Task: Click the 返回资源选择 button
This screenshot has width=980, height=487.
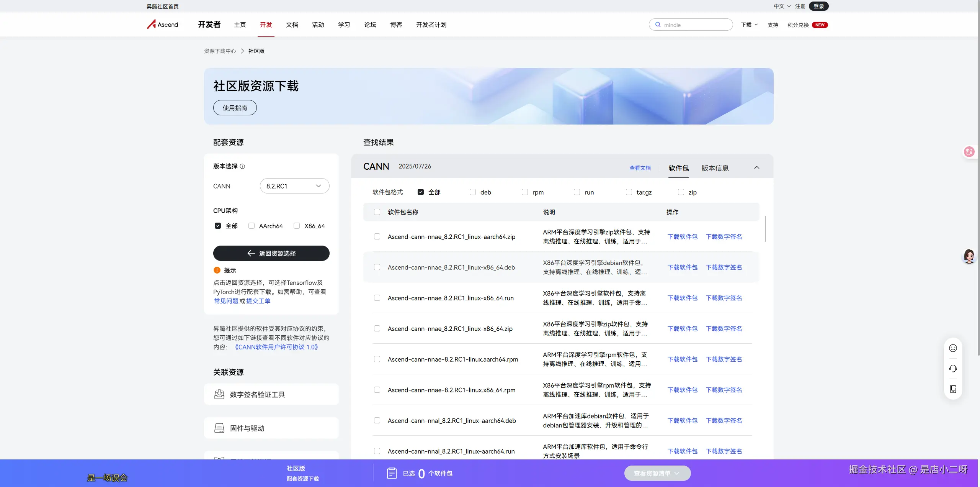Action: [x=271, y=253]
